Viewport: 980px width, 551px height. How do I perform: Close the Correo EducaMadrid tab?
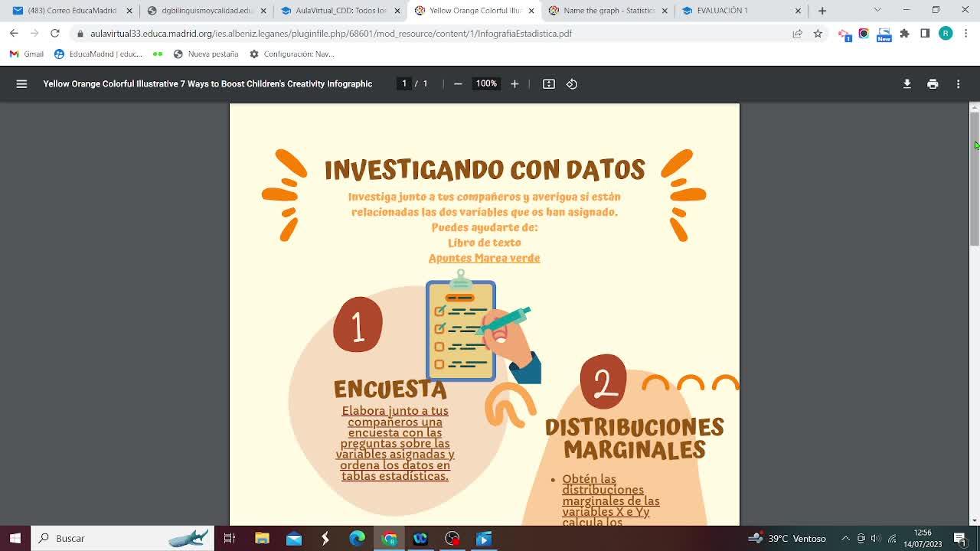[129, 11]
